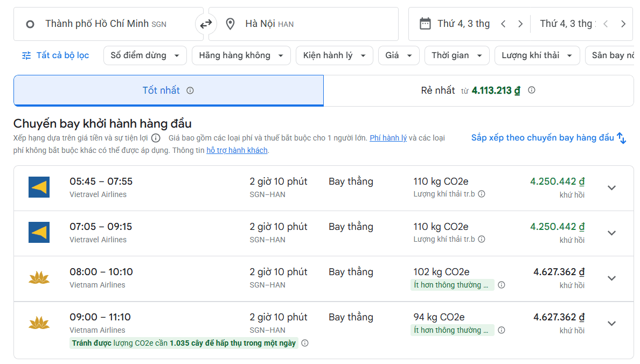Click 'Tránh được lượng CO2e' note
Viewport: 640px width, 364px height.
click(x=184, y=343)
